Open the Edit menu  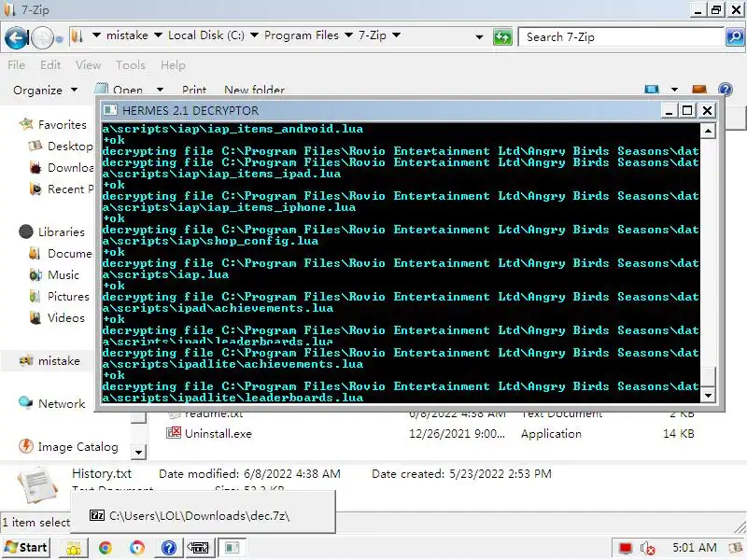pyautogui.click(x=50, y=64)
